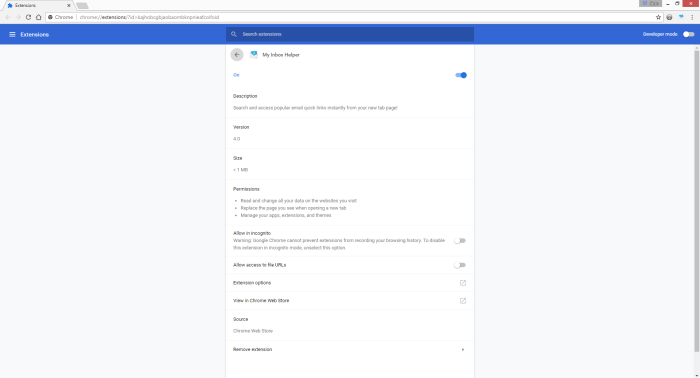This screenshot has height=378, width=700.
Task: Turn off the My Inbox Helper extension
Action: (x=461, y=75)
